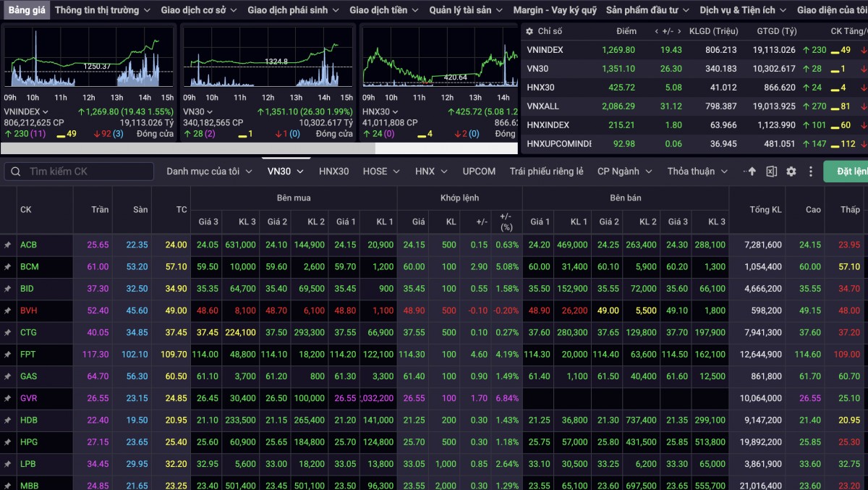The image size is (868, 490).
Task: Toggle pin on the FPT row
Action: [x=8, y=355]
